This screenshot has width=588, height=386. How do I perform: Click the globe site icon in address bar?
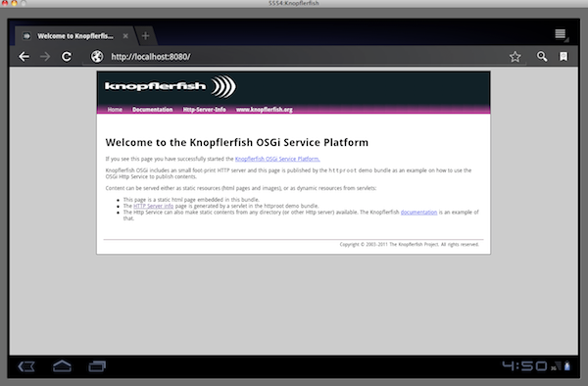[97, 57]
